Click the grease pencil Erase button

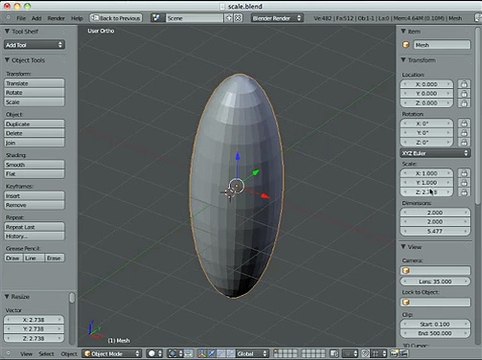point(54,258)
